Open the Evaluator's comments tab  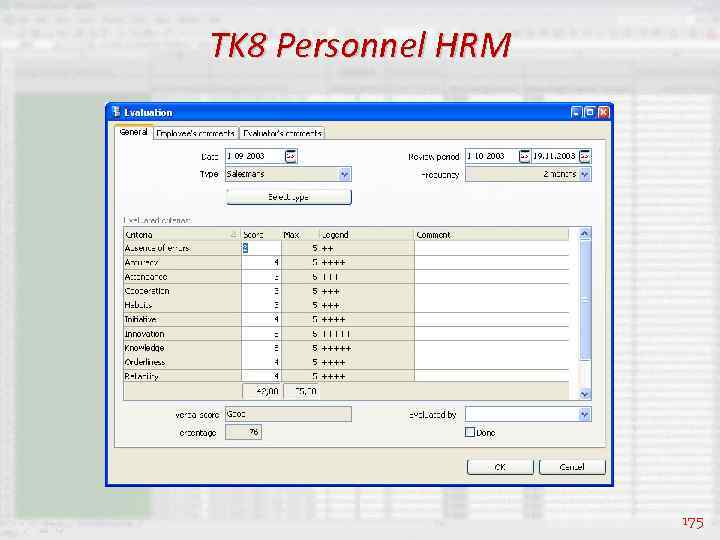click(x=282, y=133)
